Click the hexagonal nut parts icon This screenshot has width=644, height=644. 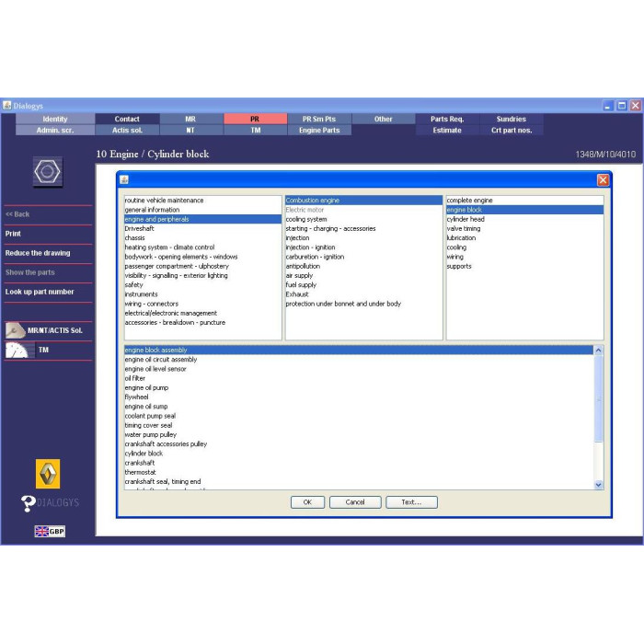48,172
